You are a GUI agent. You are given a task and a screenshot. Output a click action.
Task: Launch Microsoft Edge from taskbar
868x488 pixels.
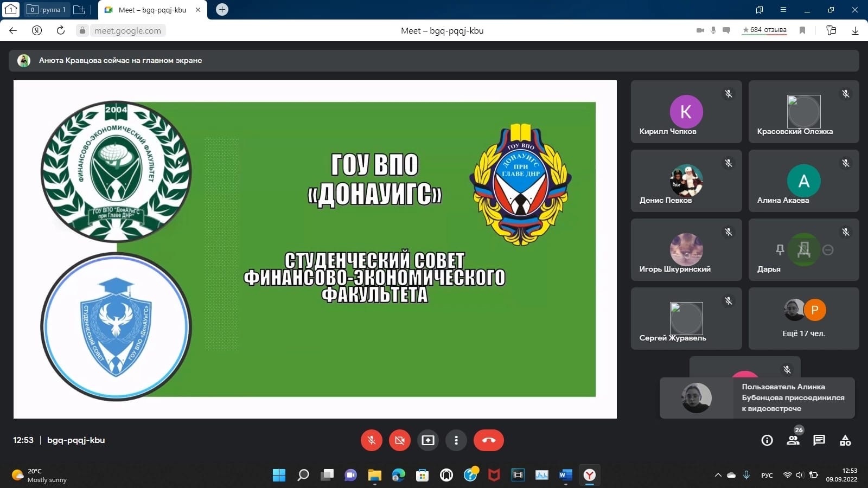coord(399,475)
